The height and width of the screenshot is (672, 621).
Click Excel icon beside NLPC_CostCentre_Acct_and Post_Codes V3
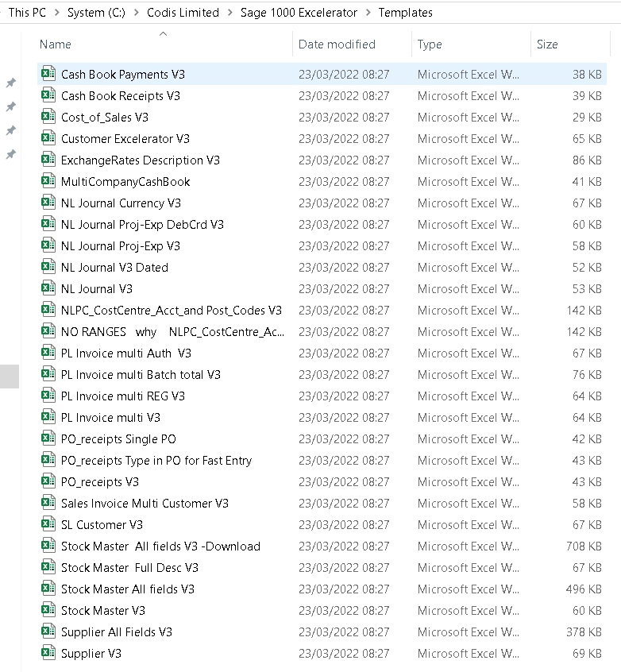click(48, 310)
